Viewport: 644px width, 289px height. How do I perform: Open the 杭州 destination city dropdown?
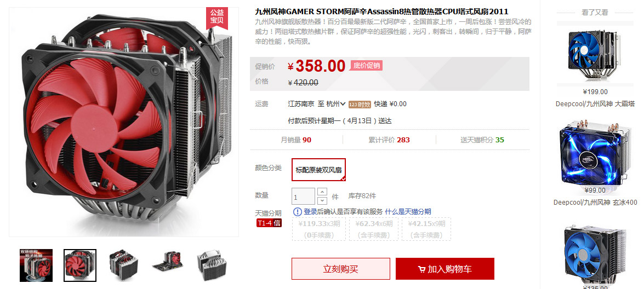click(335, 104)
